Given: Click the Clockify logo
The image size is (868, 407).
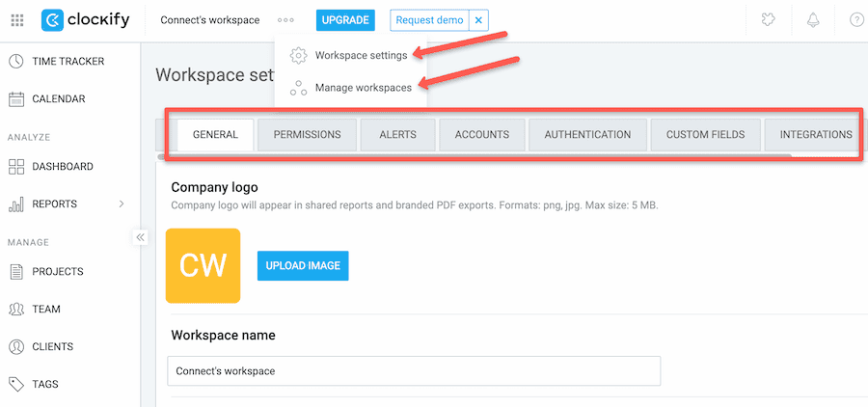Looking at the screenshot, I should coord(85,20).
